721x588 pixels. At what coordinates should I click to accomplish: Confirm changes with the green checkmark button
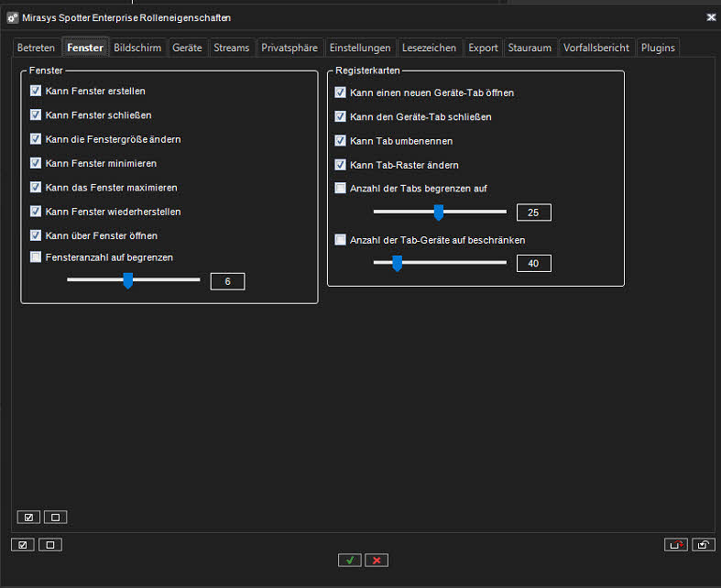349,560
